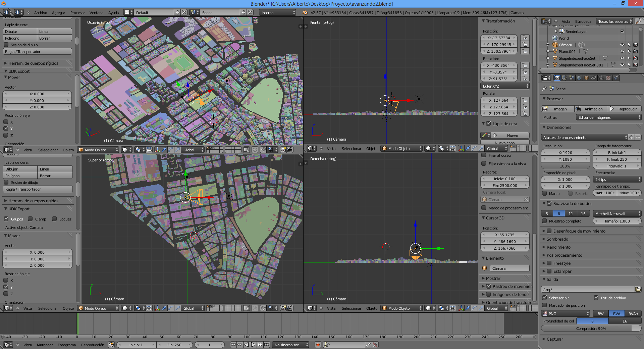Adjust the Compresión 90% slider
The height and width of the screenshot is (349, 644).
pyautogui.click(x=591, y=329)
